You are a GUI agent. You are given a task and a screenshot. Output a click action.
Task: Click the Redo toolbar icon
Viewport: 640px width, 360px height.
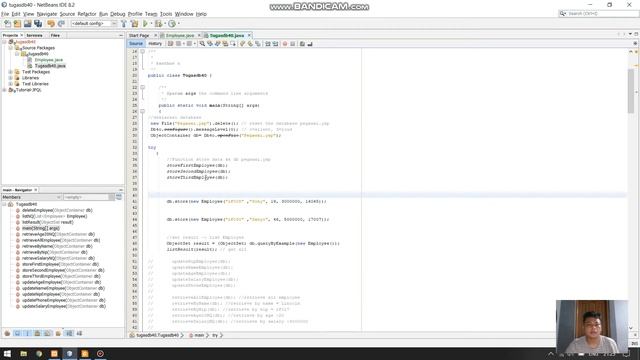click(x=61, y=24)
